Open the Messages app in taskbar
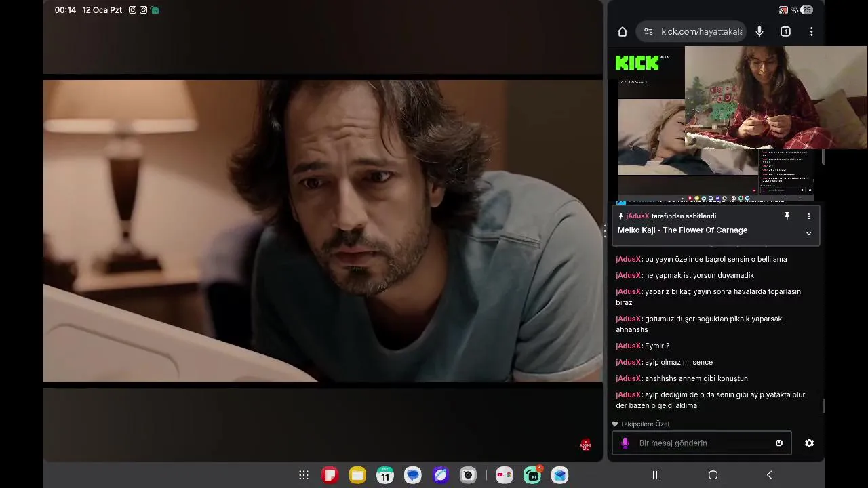Viewport: 868px width, 488px height. [x=413, y=475]
